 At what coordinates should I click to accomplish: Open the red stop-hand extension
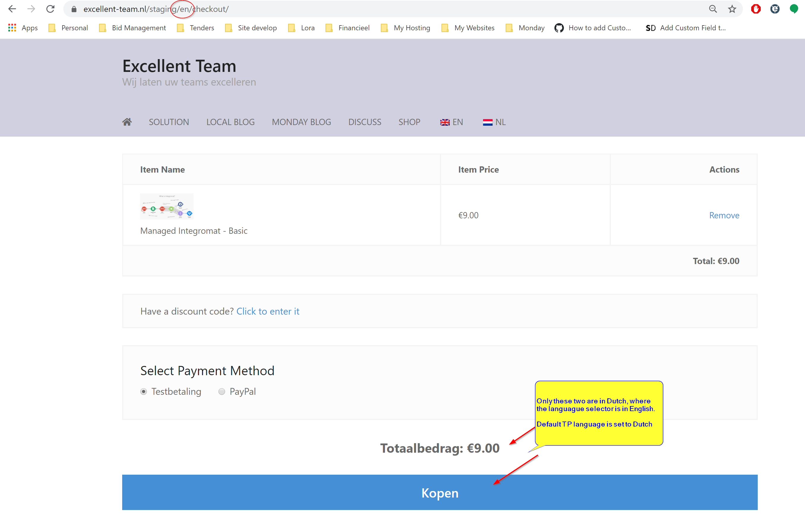click(756, 9)
